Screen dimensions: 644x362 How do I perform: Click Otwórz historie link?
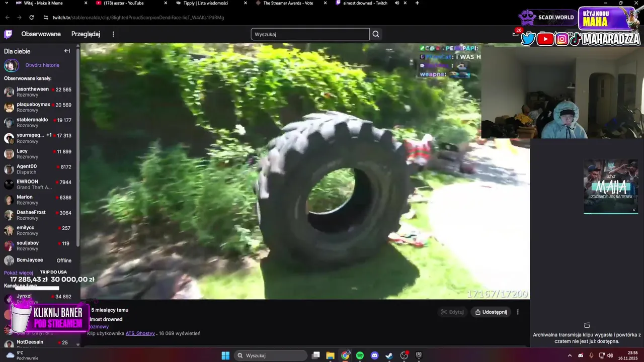click(x=42, y=65)
